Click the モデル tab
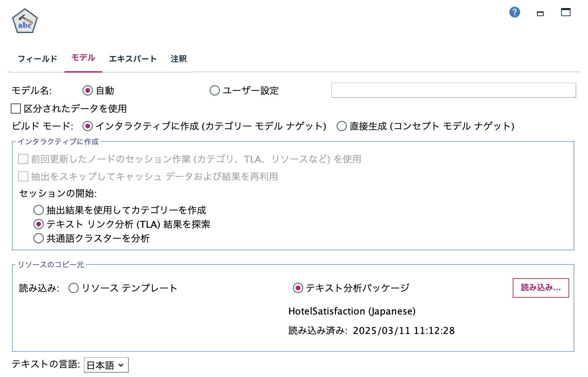The image size is (588, 377). [83, 58]
